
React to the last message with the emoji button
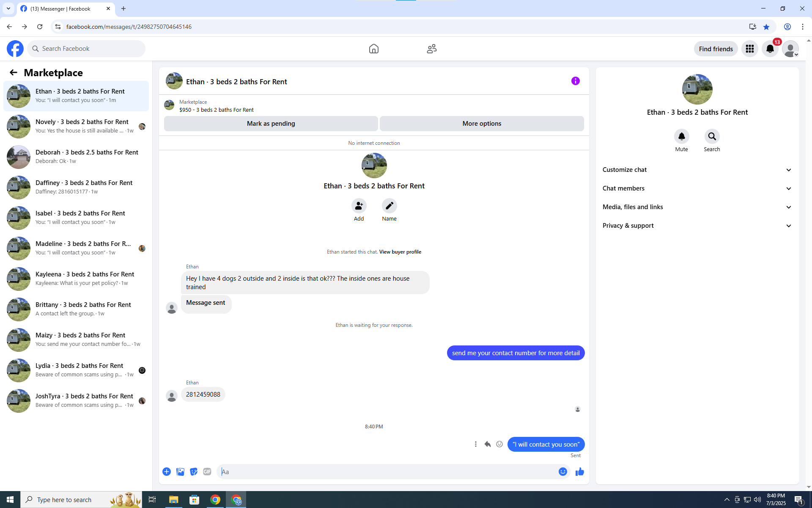click(x=499, y=444)
